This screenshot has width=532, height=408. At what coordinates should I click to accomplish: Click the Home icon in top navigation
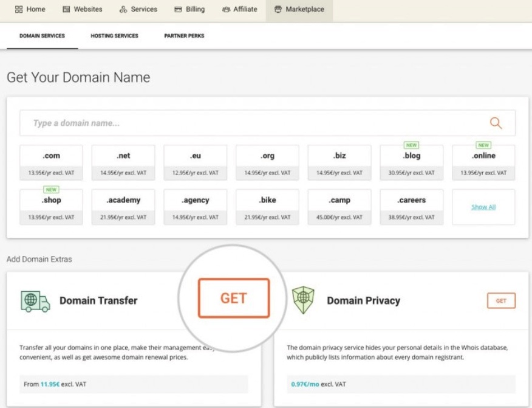tap(17, 9)
